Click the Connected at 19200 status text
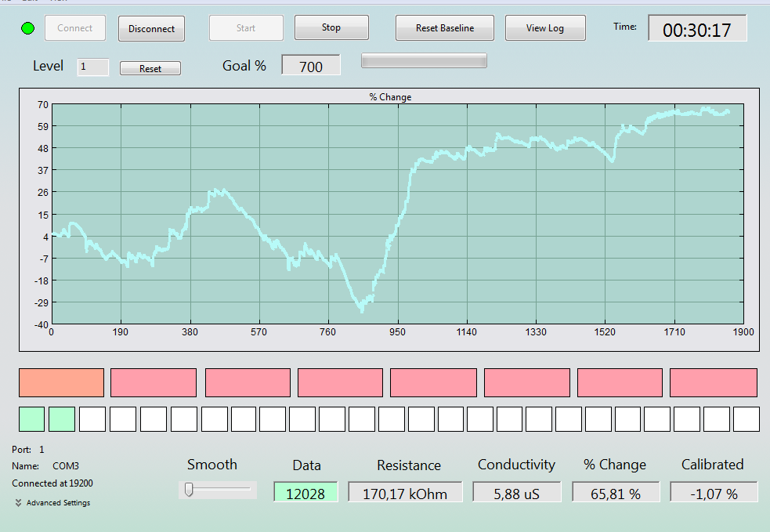 (52, 483)
